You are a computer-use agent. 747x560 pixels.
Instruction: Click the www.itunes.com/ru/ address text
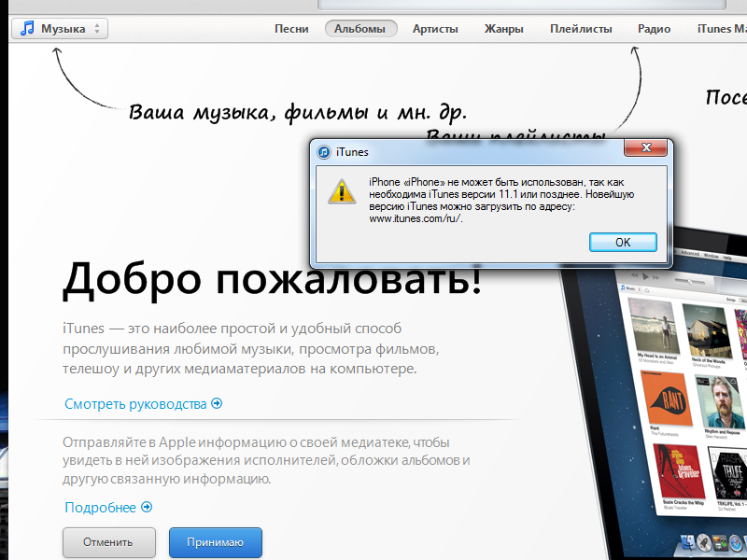click(416, 219)
